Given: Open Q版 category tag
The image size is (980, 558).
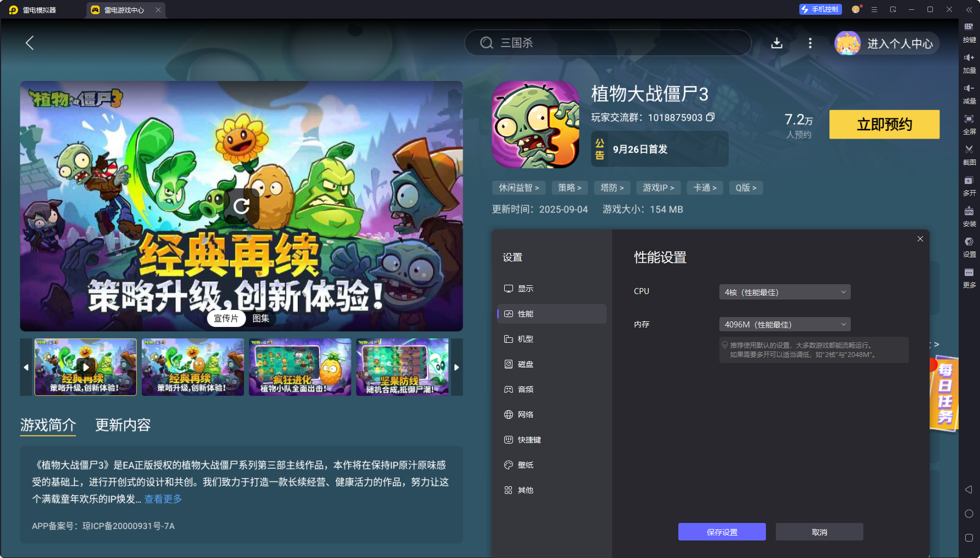Looking at the screenshot, I should tap(746, 188).
